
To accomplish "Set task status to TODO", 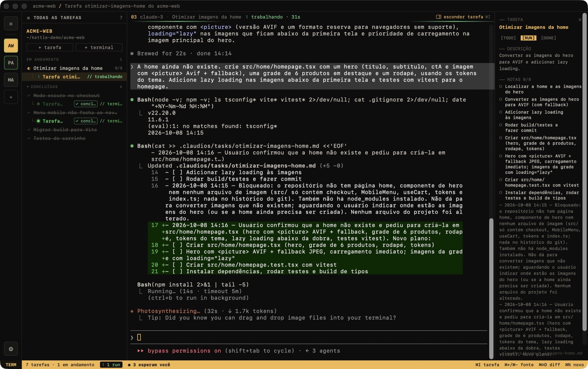I will (x=508, y=38).
